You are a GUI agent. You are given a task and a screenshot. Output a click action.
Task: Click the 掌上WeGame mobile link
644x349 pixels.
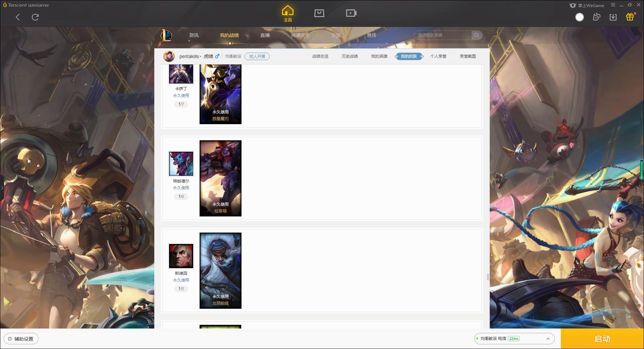(x=587, y=5)
